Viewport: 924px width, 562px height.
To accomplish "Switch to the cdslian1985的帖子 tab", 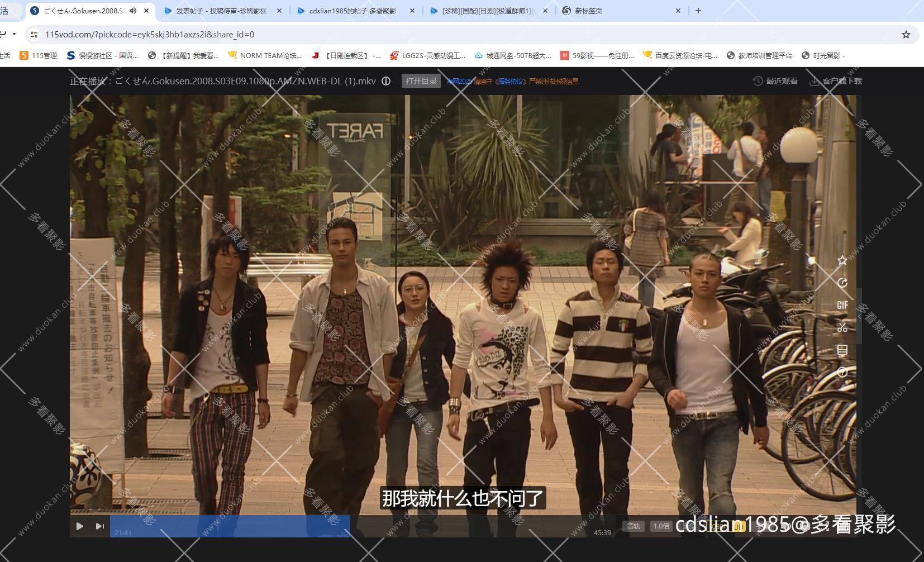I will tap(353, 11).
